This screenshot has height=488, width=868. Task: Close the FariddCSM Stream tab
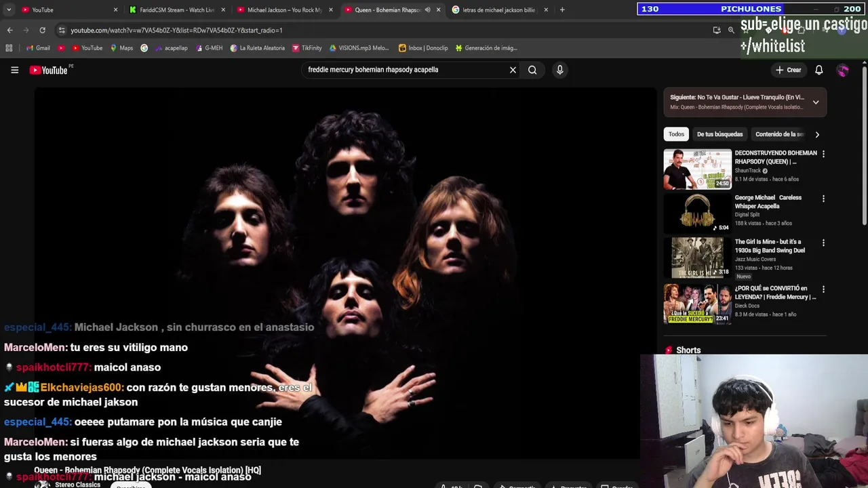[223, 9]
